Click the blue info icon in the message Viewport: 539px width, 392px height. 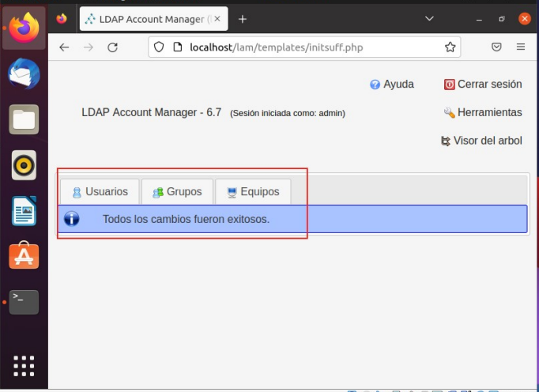(x=71, y=219)
